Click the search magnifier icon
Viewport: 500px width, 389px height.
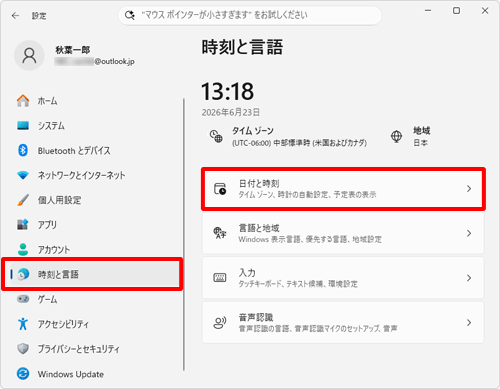[x=129, y=15]
